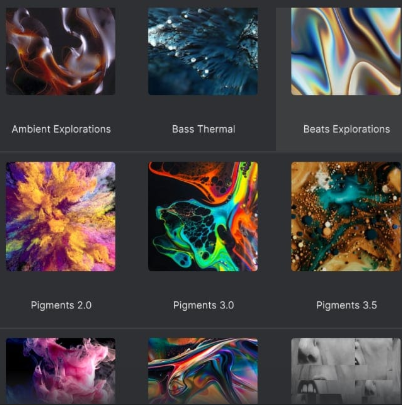Image resolution: width=402 pixels, height=405 pixels.
Task: Open the Ambient Explorations sound bank thumbnail
Action: click(61, 51)
